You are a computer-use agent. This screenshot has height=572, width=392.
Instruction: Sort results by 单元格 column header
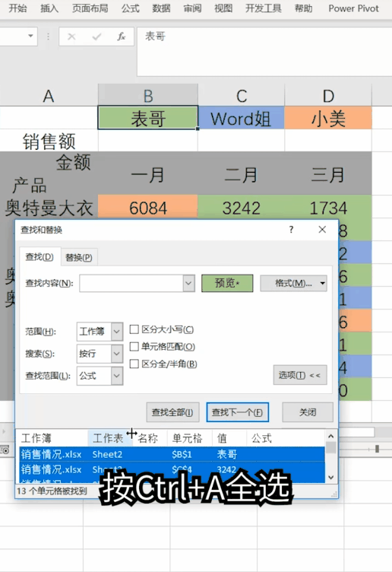point(189,438)
